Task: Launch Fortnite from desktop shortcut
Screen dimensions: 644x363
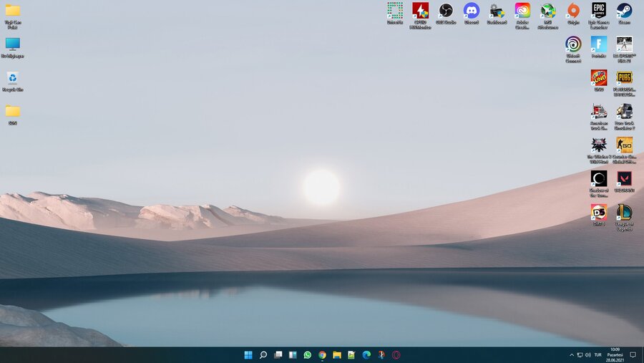Action: 599,44
